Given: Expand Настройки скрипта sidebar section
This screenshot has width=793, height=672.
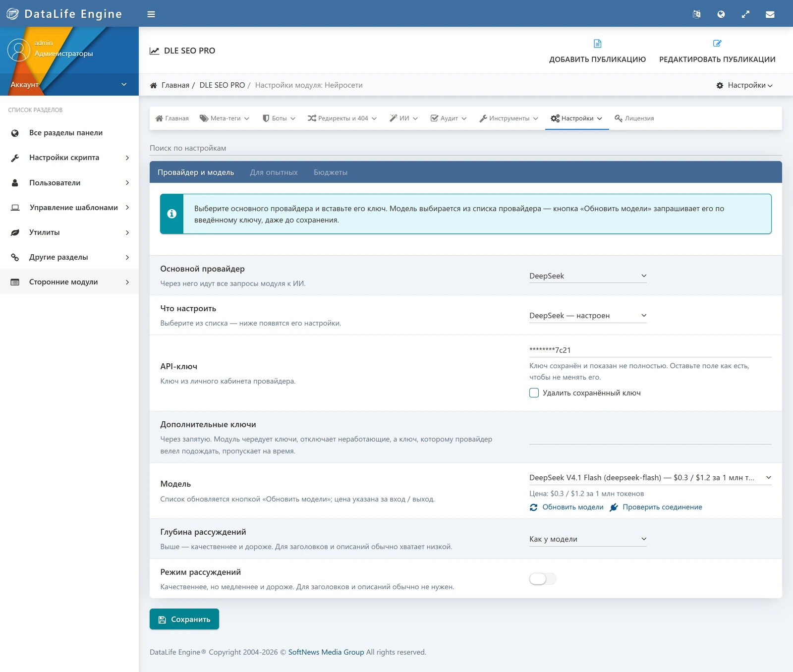Looking at the screenshot, I should coord(69,158).
